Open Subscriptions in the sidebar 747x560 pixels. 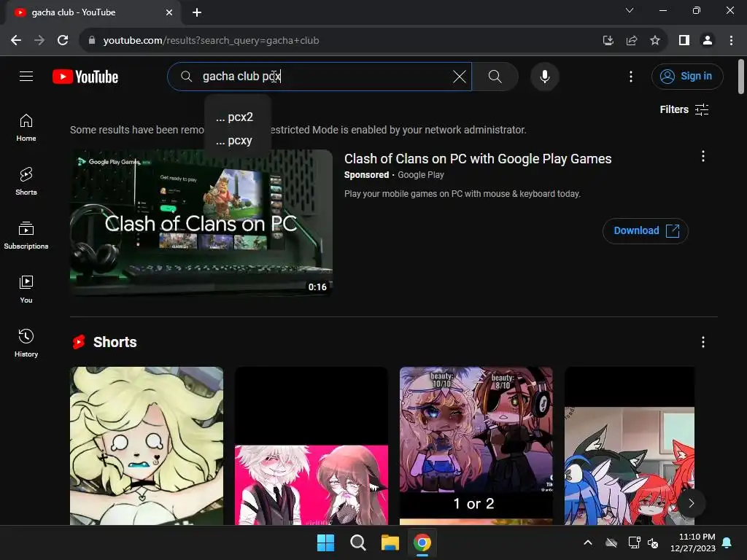(x=26, y=236)
